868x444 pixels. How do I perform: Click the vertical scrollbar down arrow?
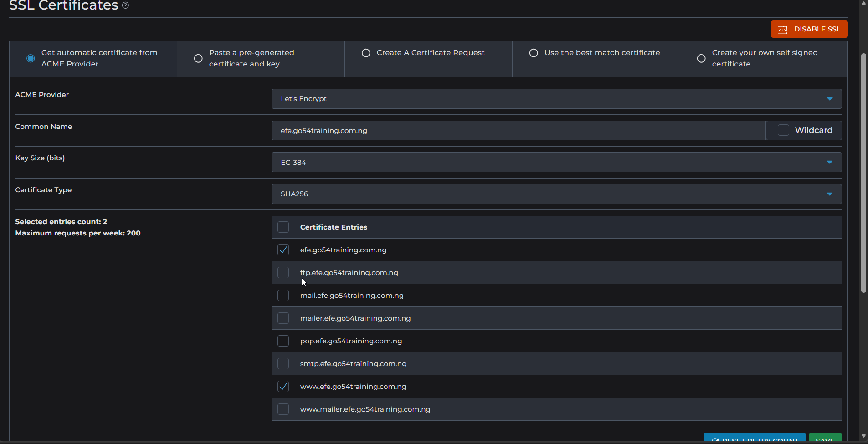tap(863, 436)
